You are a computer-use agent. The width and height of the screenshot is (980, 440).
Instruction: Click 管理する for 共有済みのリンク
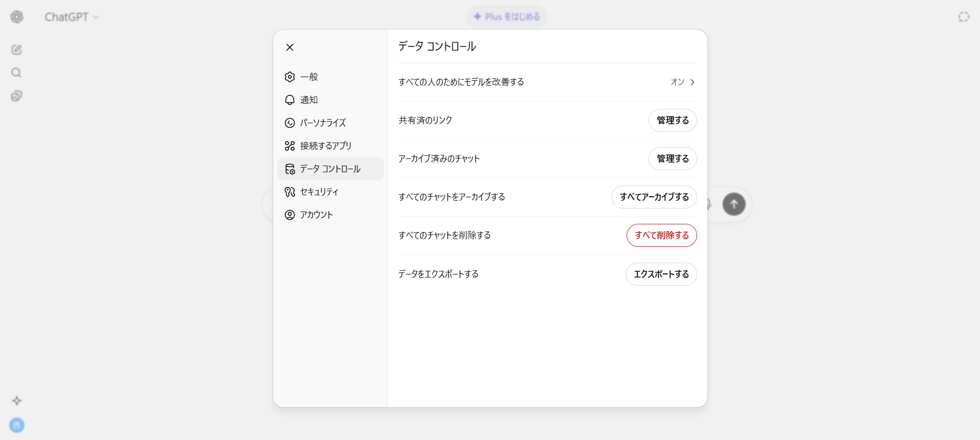tap(672, 121)
